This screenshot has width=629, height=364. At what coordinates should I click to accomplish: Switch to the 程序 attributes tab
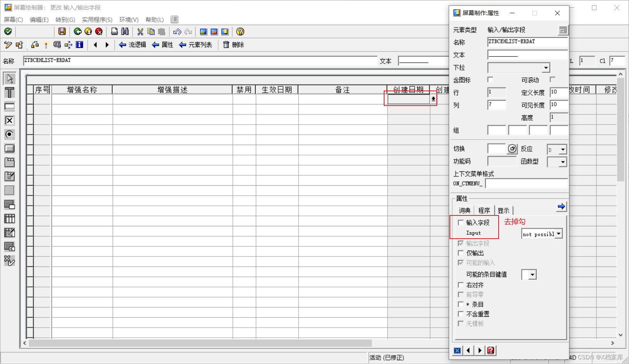coord(484,210)
